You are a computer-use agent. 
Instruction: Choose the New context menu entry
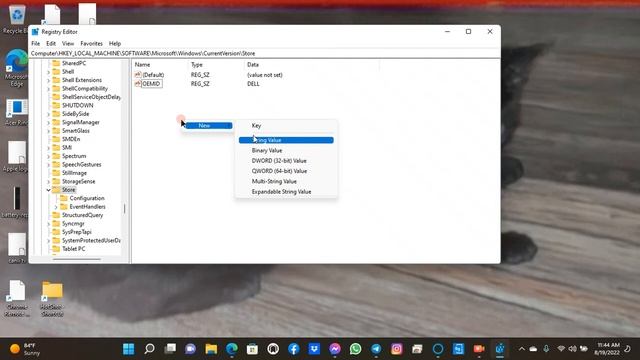(x=209, y=126)
